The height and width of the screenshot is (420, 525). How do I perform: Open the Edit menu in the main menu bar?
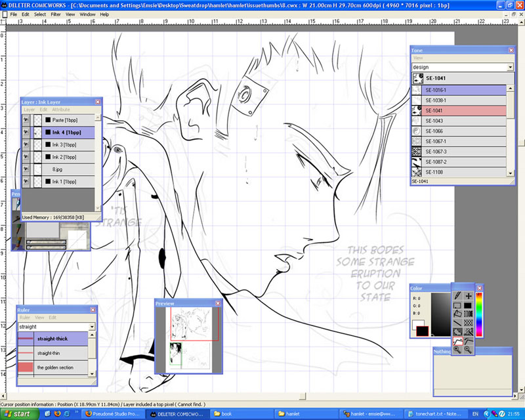coord(26,14)
